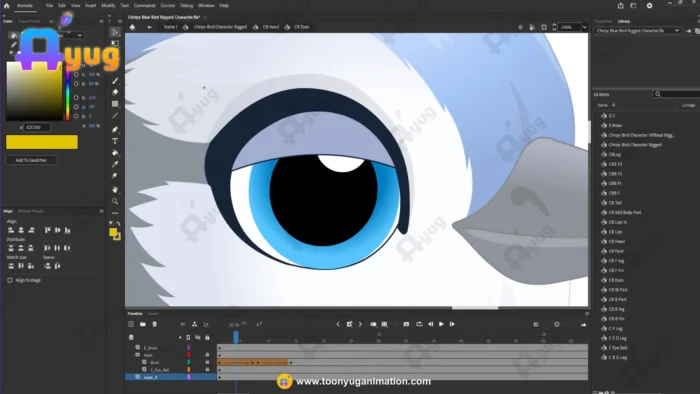700x394 pixels.
Task: Select the Selection arrow tool
Action: (115, 32)
